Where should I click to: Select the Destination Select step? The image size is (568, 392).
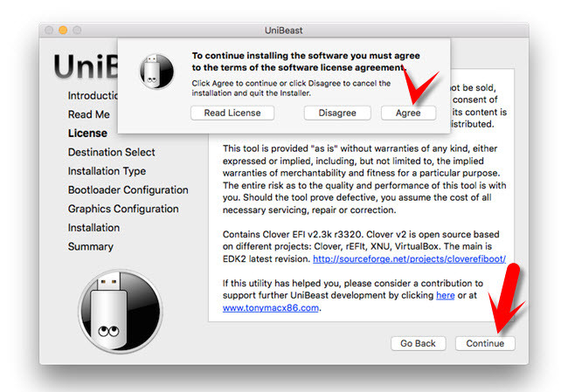(111, 152)
